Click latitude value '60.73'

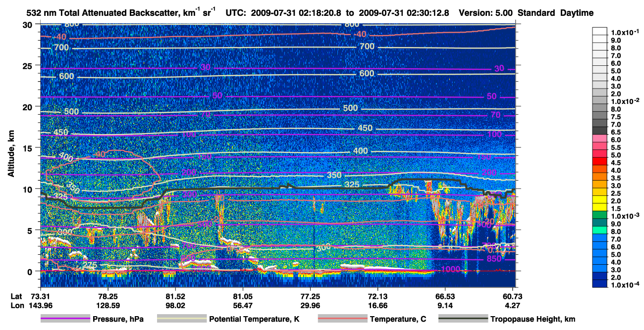pos(513,296)
